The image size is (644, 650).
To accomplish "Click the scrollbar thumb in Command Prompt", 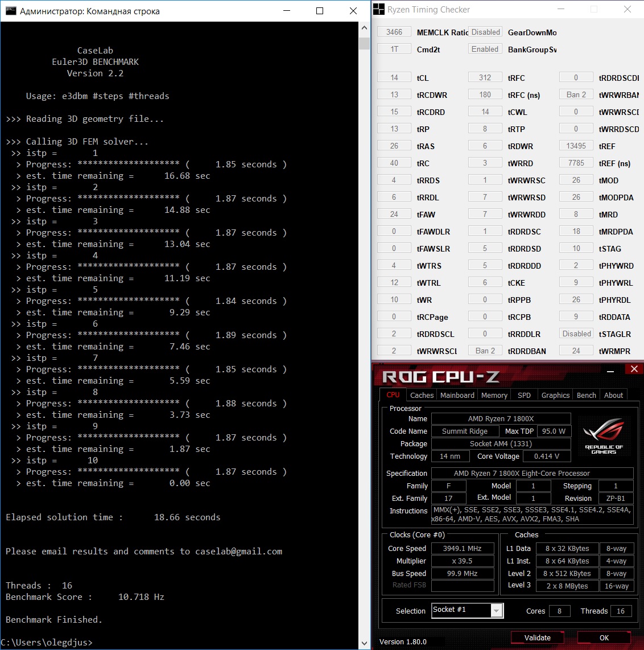I will [x=364, y=43].
